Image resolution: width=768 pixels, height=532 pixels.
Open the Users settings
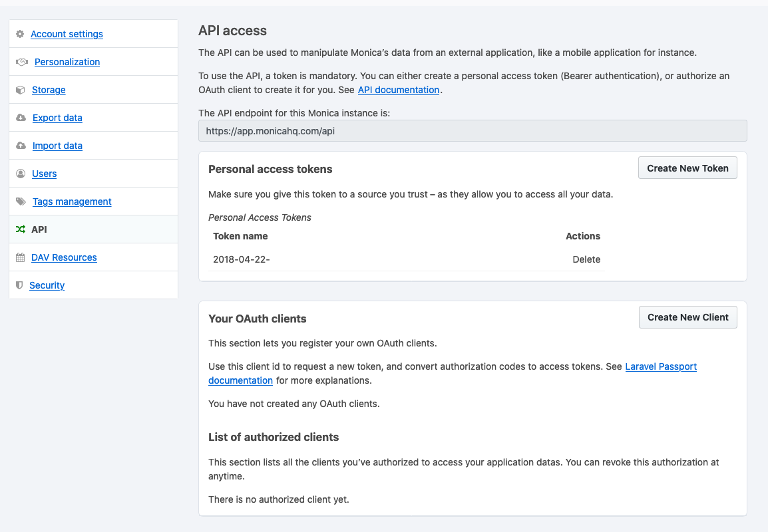click(44, 174)
